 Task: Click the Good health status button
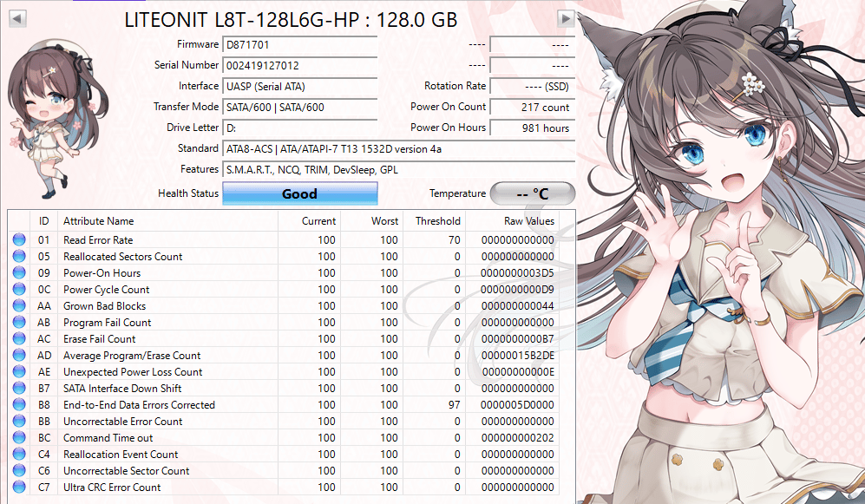(299, 193)
